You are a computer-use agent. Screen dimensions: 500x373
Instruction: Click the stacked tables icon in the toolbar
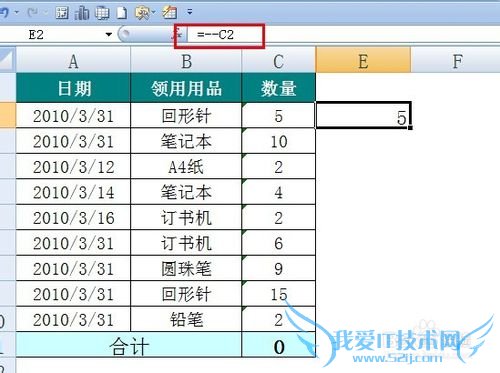102,13
